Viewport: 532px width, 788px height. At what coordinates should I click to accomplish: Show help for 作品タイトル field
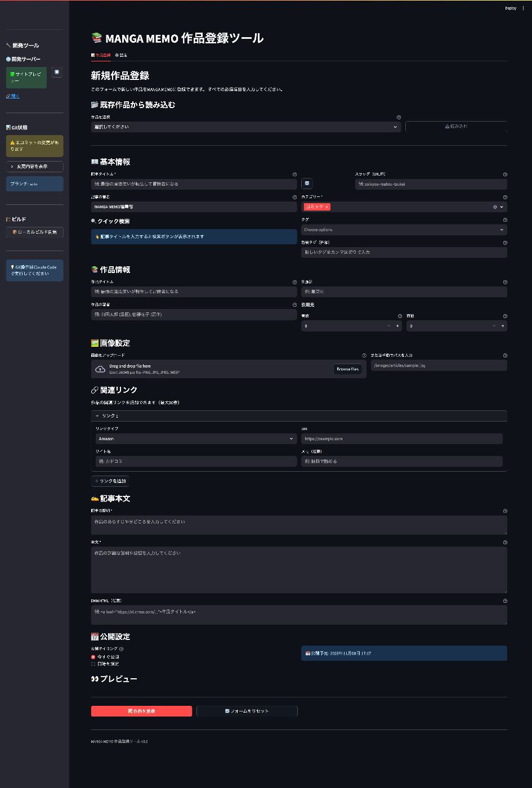[294, 282]
